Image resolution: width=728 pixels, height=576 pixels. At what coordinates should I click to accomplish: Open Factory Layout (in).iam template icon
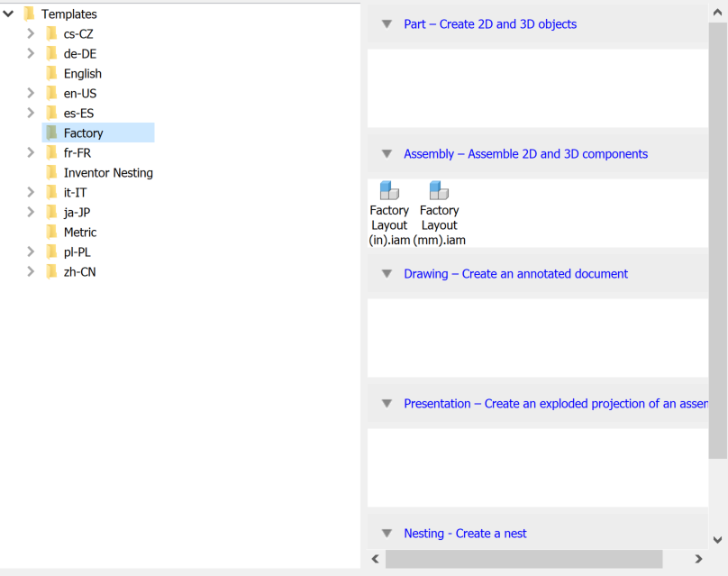coord(389,190)
